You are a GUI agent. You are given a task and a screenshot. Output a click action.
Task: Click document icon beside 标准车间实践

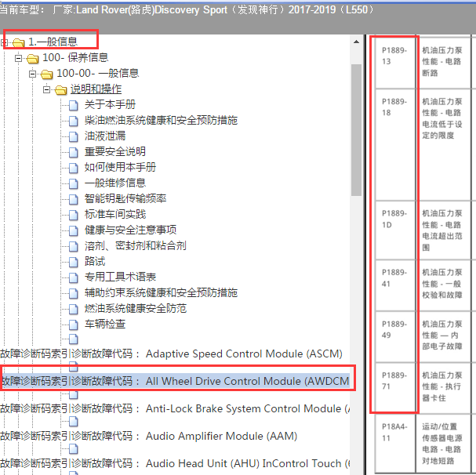[74, 215]
